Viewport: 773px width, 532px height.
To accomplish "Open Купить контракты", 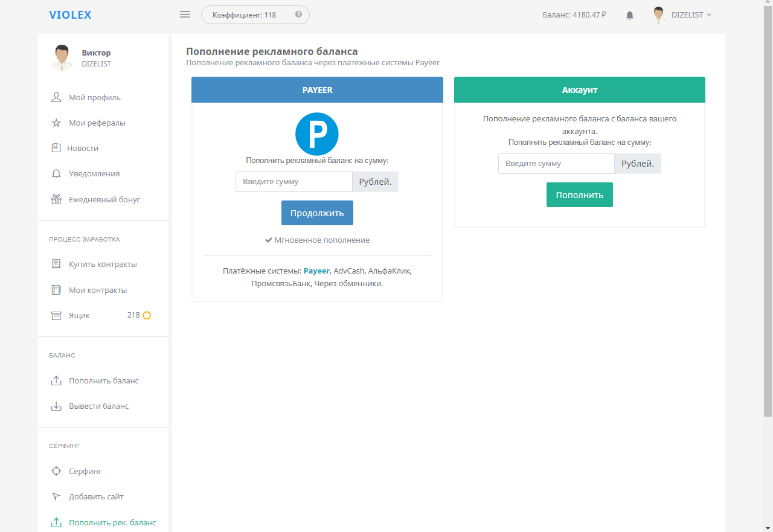I will (103, 264).
